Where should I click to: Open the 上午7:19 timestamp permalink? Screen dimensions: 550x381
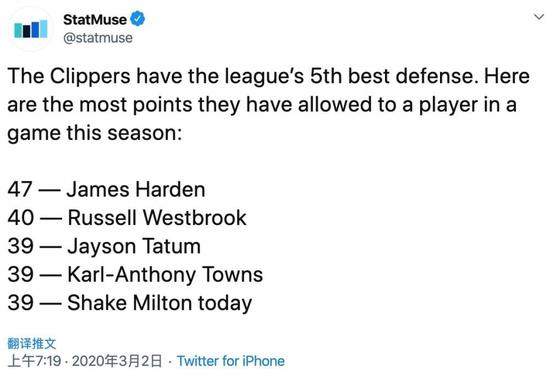[x=34, y=361]
